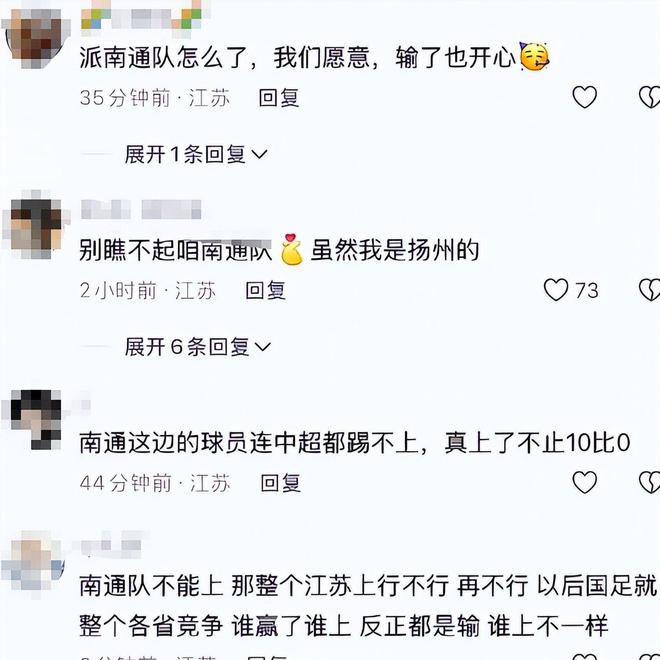The height and width of the screenshot is (660, 660).
Task: Like the 派南通队怎么了 comment
Action: [x=584, y=97]
